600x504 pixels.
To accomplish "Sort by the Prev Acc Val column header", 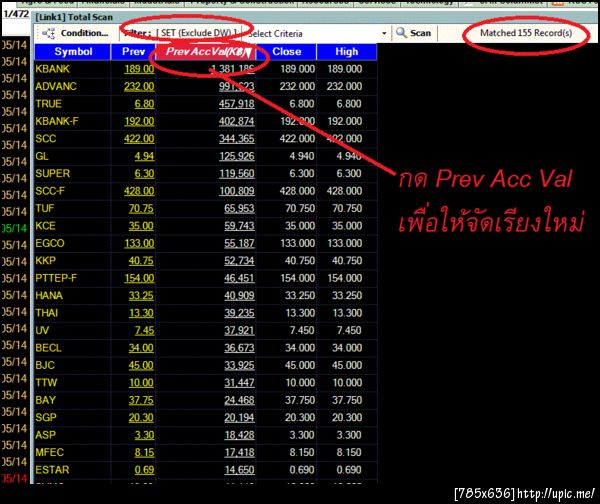I will [x=206, y=52].
